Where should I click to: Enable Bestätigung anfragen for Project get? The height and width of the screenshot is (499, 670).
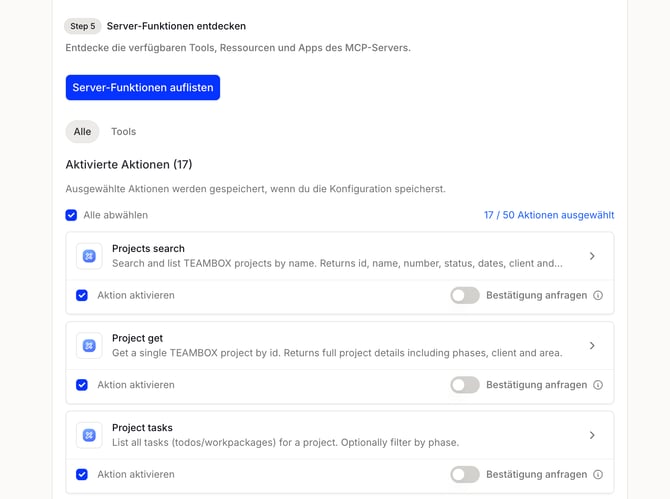(x=465, y=385)
